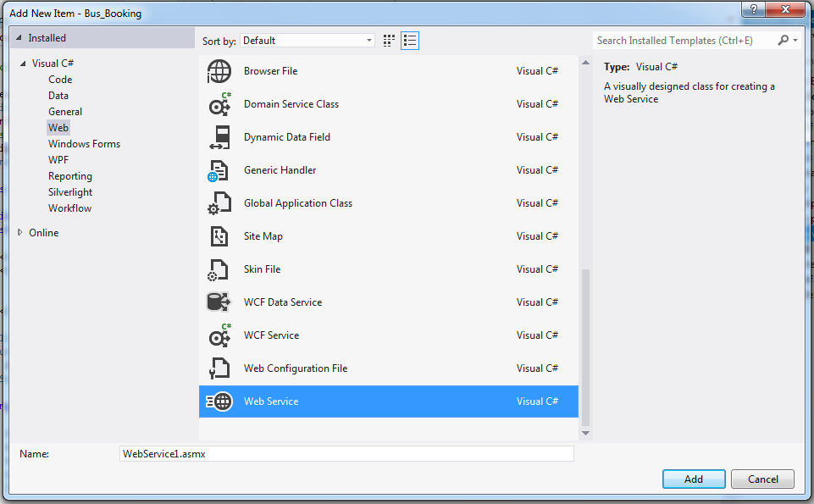Select the Web Configuration File template name

tap(296, 368)
